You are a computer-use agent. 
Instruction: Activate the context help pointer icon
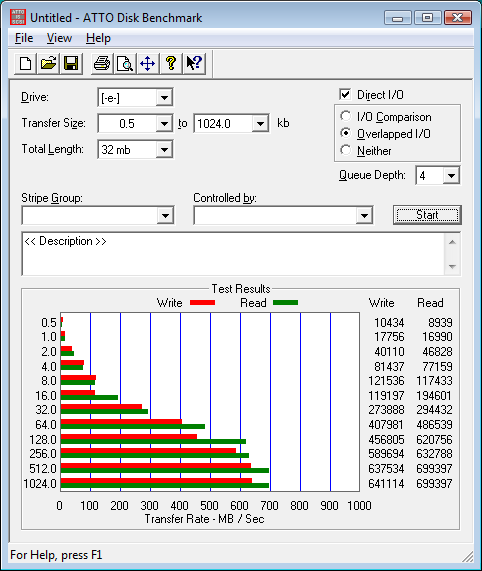tap(194, 64)
